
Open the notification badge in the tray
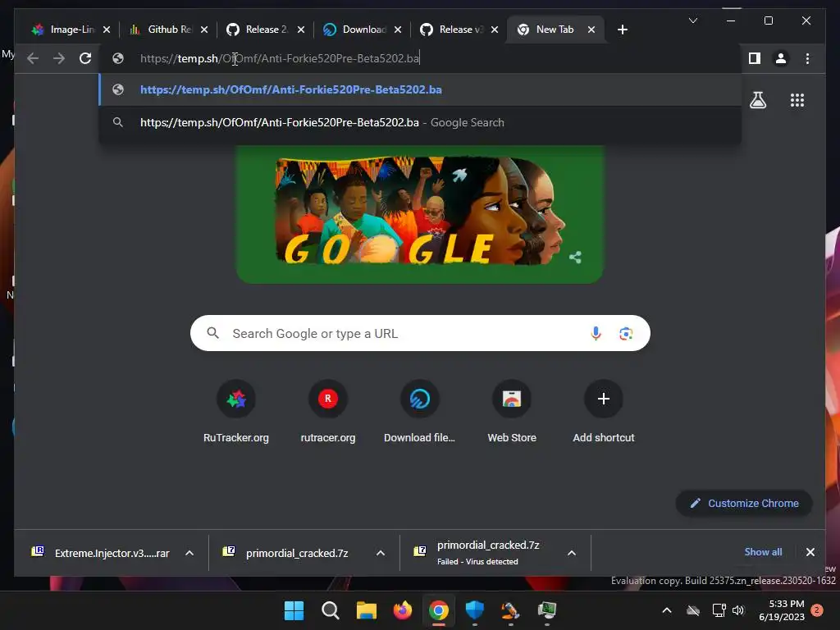tap(817, 610)
